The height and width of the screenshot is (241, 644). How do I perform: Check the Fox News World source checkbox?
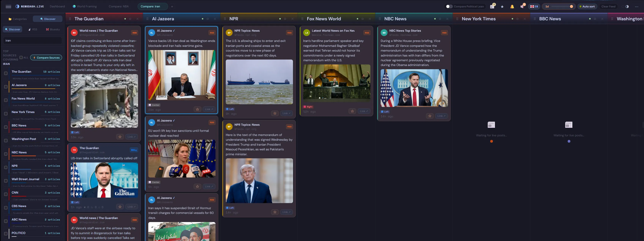(x=6, y=100)
